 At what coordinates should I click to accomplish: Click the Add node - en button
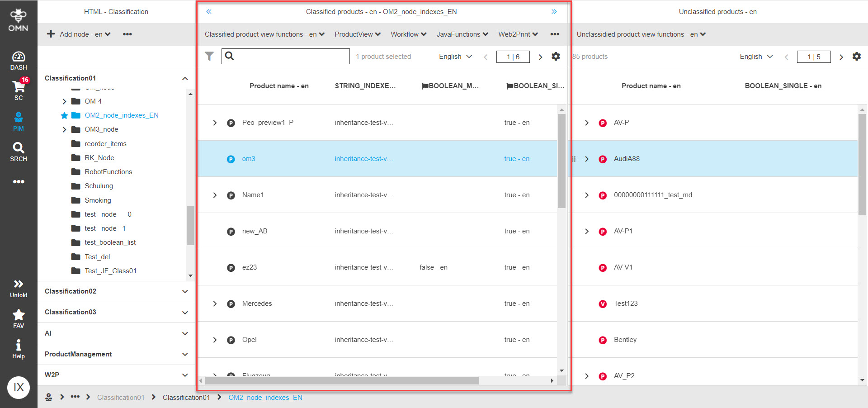coord(78,34)
